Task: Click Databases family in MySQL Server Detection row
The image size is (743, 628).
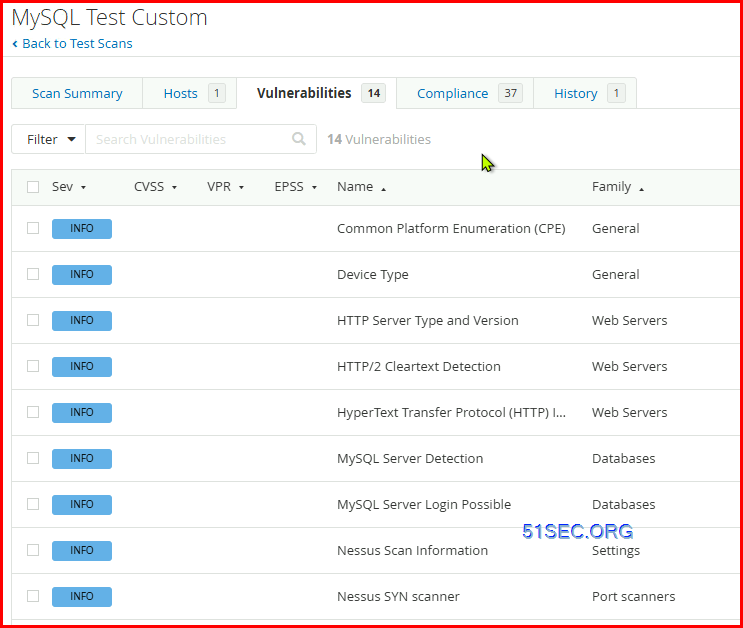Action: [624, 458]
